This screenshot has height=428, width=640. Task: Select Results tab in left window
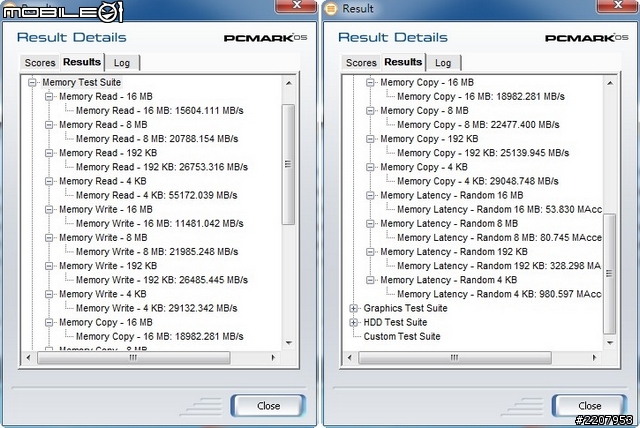pyautogui.click(x=82, y=62)
